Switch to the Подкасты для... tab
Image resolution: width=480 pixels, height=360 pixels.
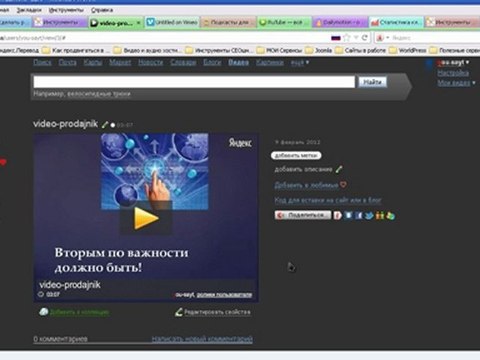coord(229,22)
